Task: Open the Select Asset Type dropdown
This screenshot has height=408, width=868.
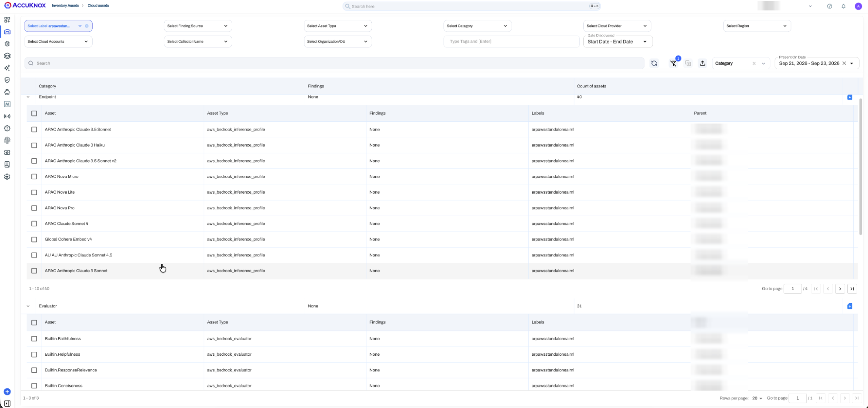Action: [x=337, y=26]
